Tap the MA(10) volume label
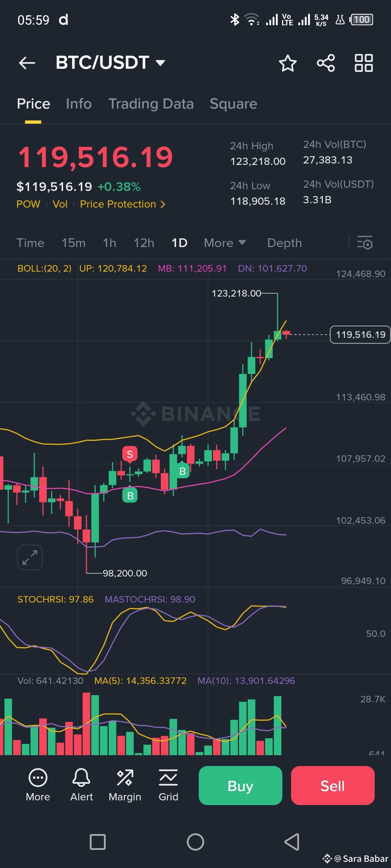Image resolution: width=391 pixels, height=868 pixels. (x=246, y=681)
